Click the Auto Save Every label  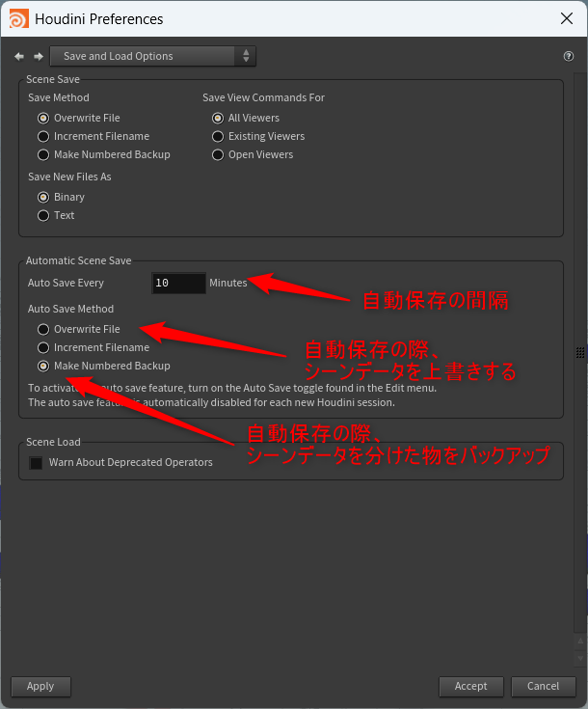(66, 283)
